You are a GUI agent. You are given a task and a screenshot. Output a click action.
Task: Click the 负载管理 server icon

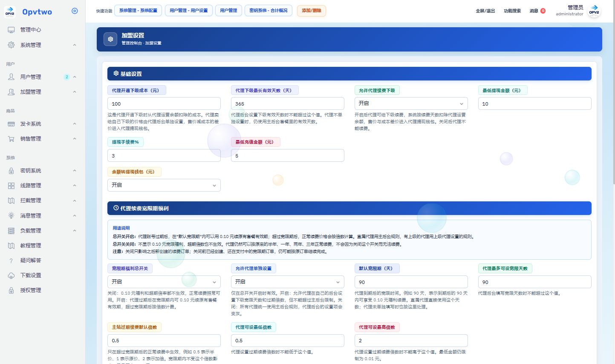[11, 230]
